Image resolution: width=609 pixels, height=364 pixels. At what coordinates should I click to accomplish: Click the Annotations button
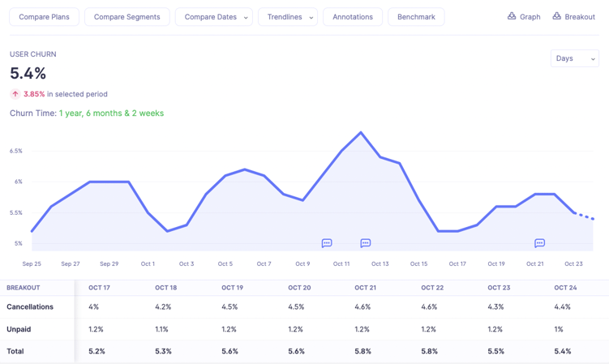(353, 17)
